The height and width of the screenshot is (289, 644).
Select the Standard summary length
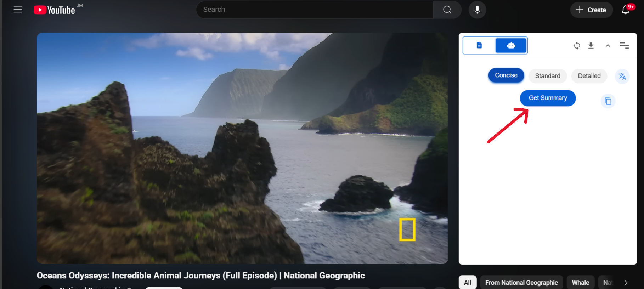[x=547, y=76]
